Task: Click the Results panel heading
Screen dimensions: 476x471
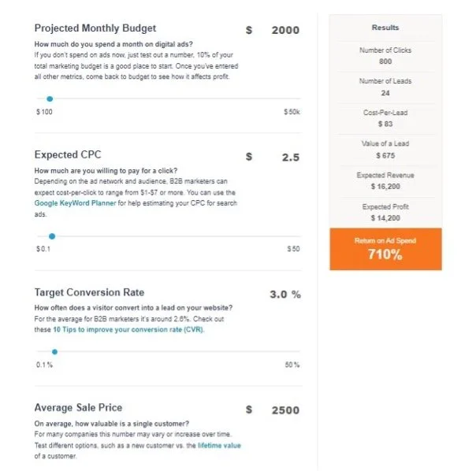Action: click(x=385, y=28)
